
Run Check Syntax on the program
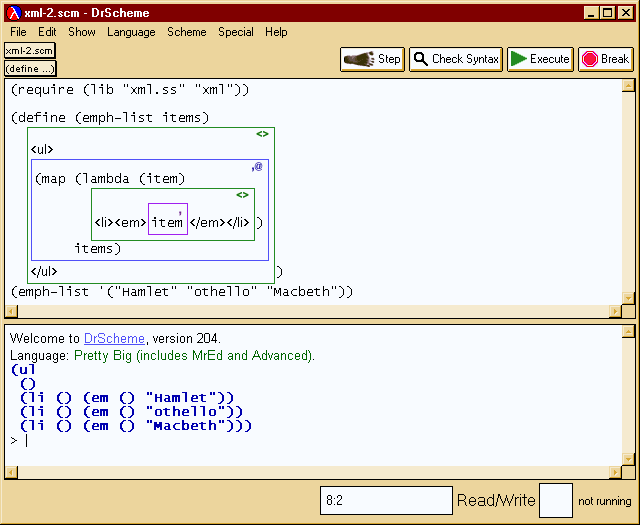point(456,59)
